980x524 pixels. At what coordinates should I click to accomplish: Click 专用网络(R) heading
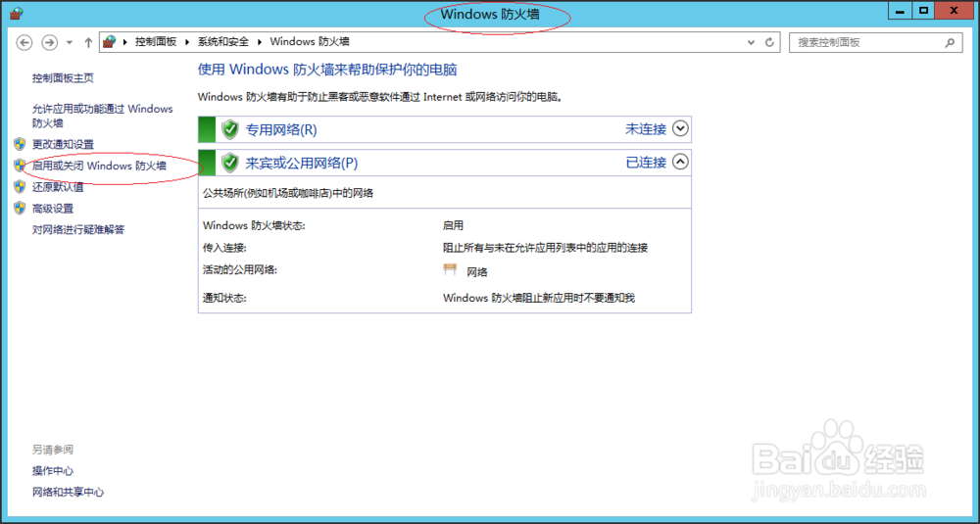[281, 130]
